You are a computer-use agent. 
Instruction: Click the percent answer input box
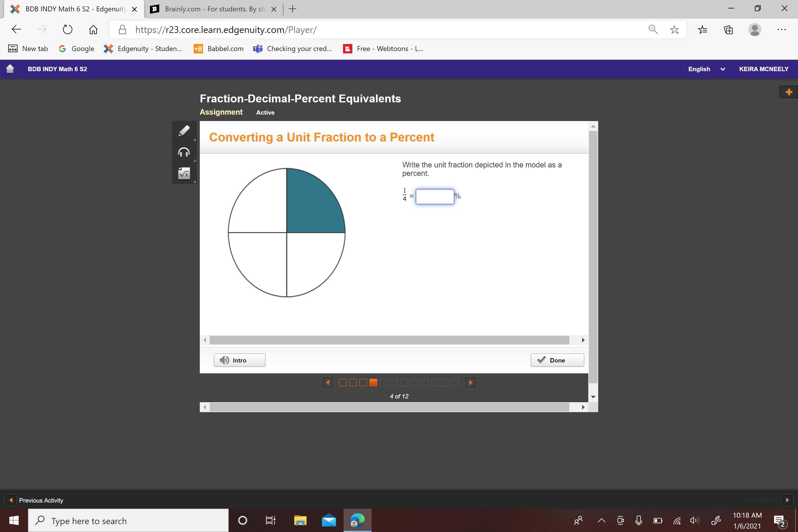[x=435, y=197]
